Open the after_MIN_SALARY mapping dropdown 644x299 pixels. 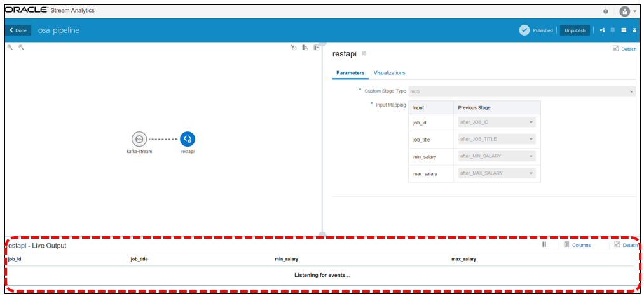pos(497,156)
